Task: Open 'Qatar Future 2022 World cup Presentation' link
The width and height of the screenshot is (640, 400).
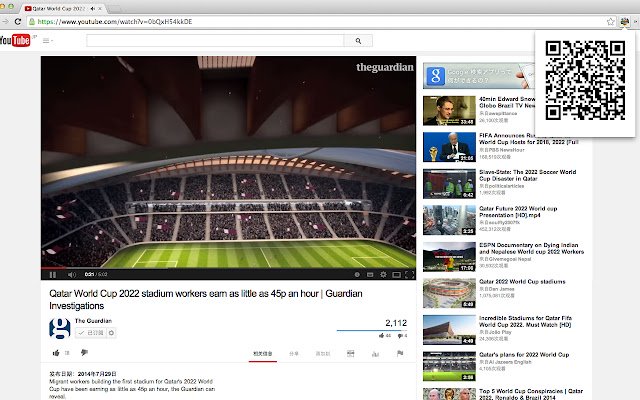Action: coord(518,212)
